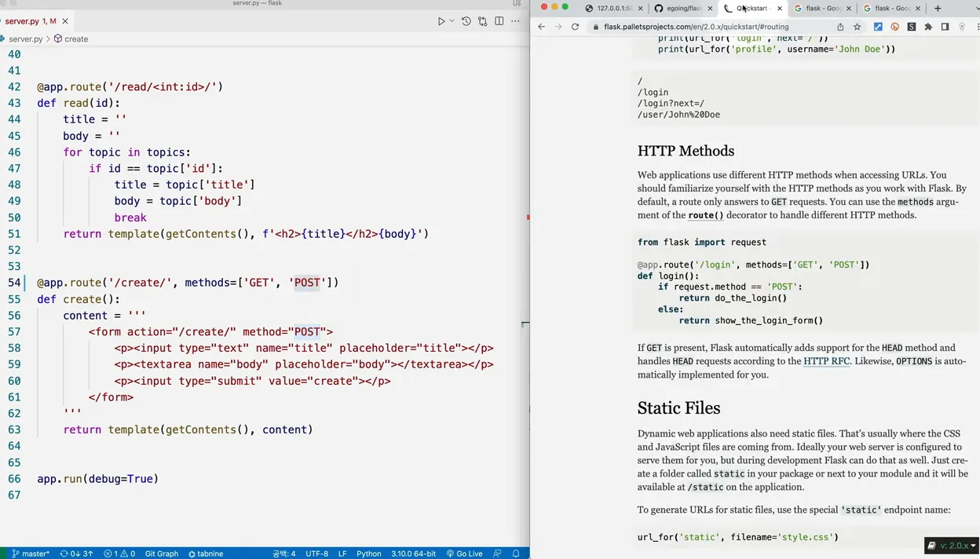Click the open changes compare icon in editor toolbar

pyautogui.click(x=483, y=21)
